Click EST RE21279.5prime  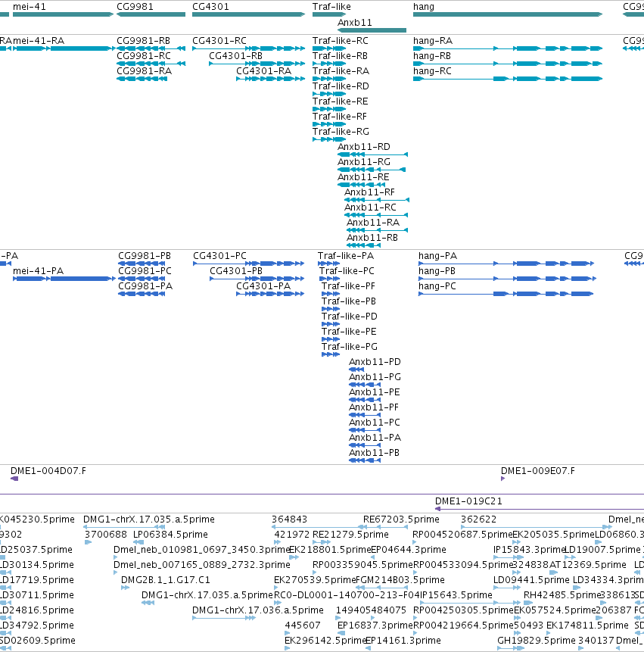(x=350, y=535)
